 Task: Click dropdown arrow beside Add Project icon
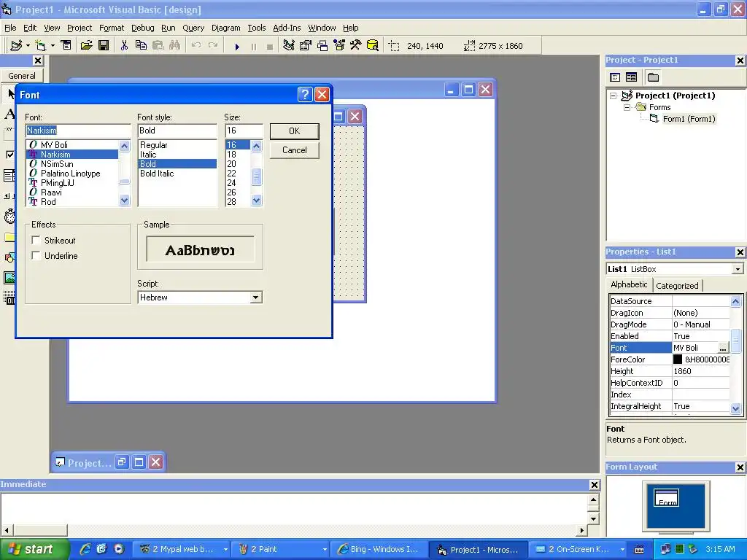[x=28, y=46]
